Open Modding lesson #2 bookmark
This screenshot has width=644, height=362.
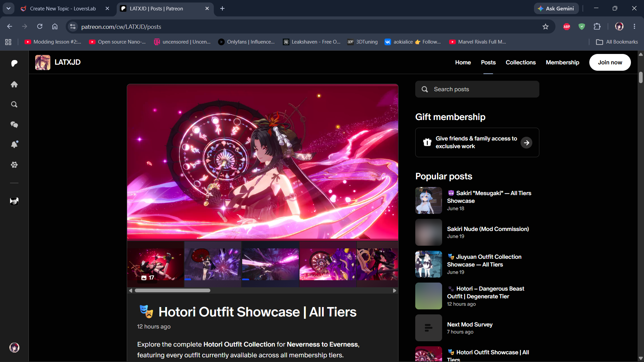click(x=53, y=42)
